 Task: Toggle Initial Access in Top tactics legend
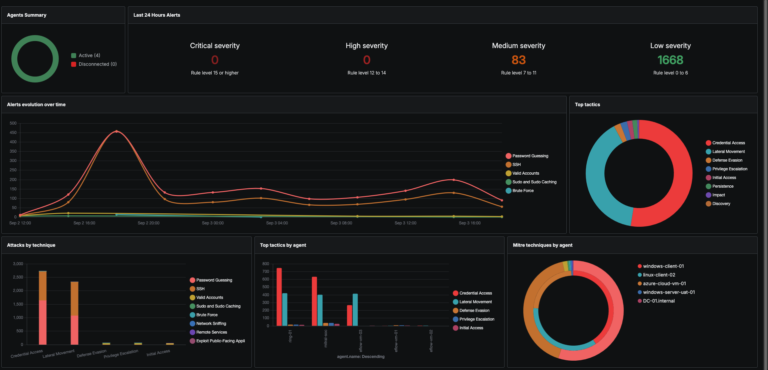click(721, 177)
